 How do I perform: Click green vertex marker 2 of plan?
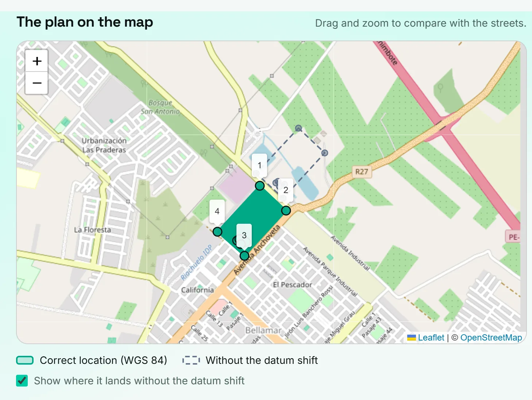click(286, 211)
